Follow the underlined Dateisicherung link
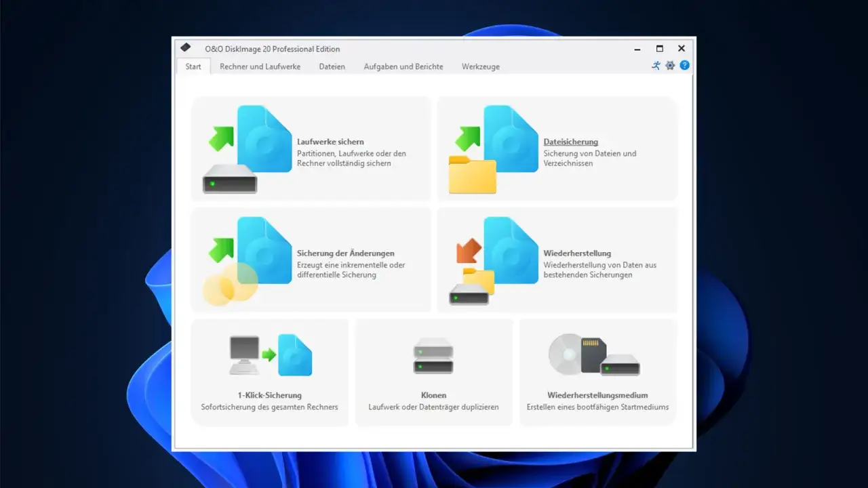 pos(571,142)
